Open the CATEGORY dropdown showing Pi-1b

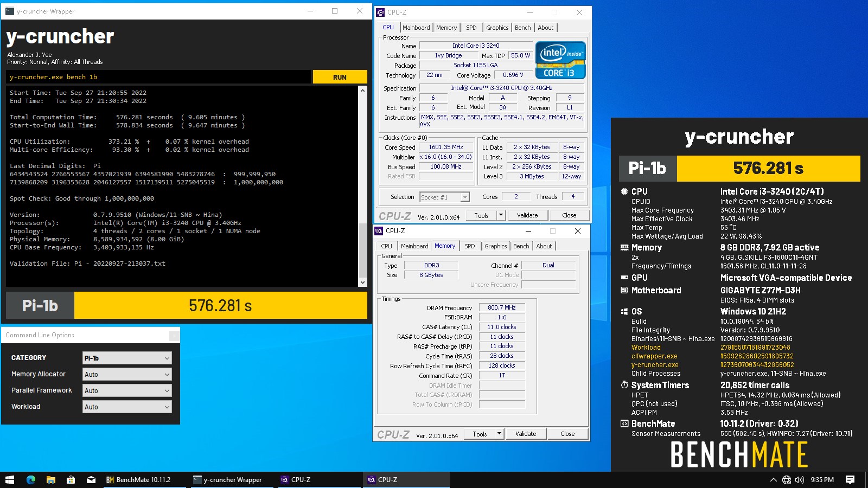point(127,358)
